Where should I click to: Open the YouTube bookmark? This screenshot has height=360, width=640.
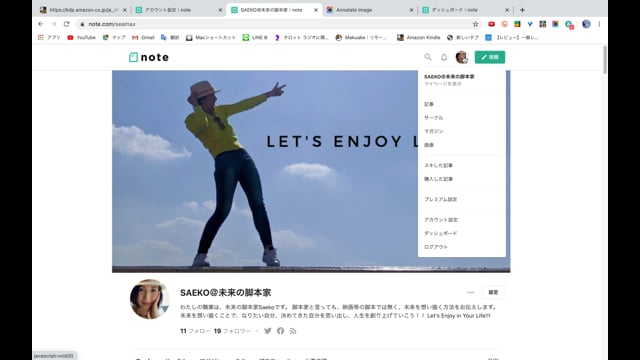[x=81, y=37]
